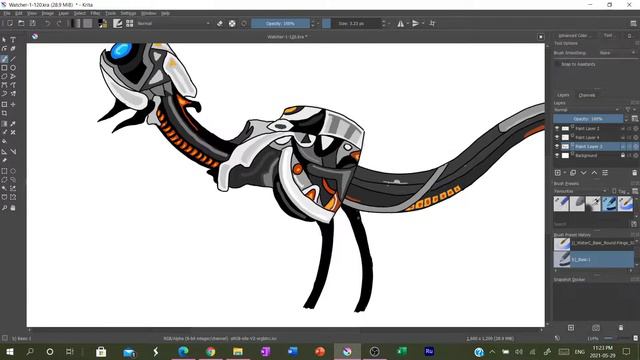The width and height of the screenshot is (640, 360).
Task: Move layer down with chevron arrow
Action: click(584, 173)
